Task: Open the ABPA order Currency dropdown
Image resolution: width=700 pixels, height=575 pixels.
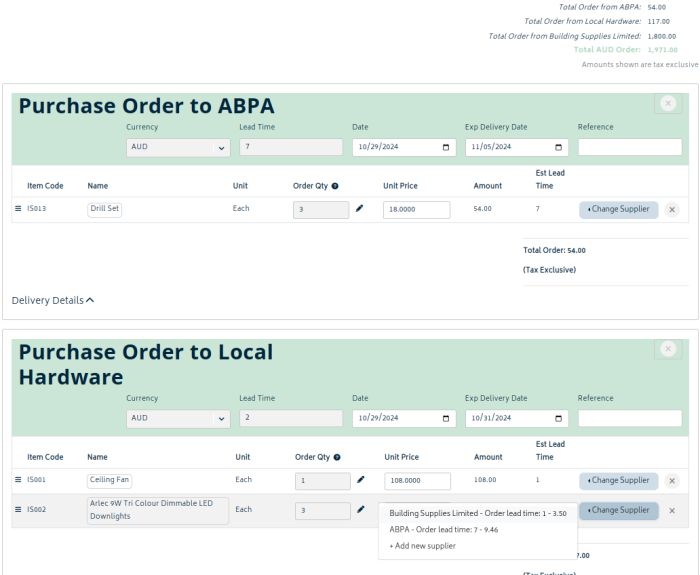Action: (178, 147)
